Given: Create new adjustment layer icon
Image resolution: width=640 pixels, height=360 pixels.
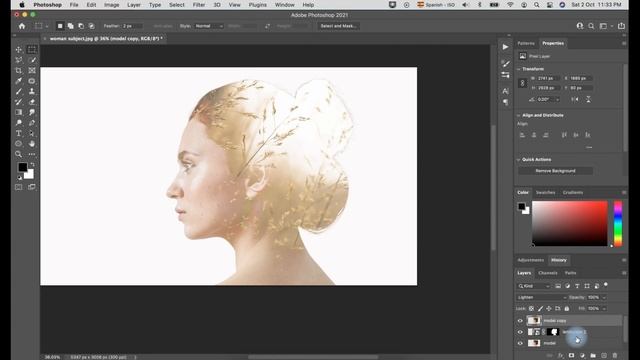Looking at the screenshot, I should click(x=582, y=356).
